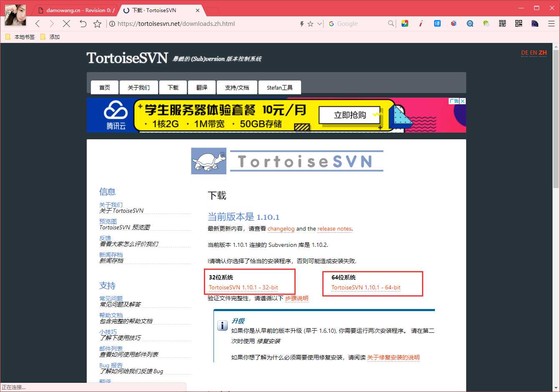Click the site info icon before URL
Screen dimensions: 560x392
(112, 24)
